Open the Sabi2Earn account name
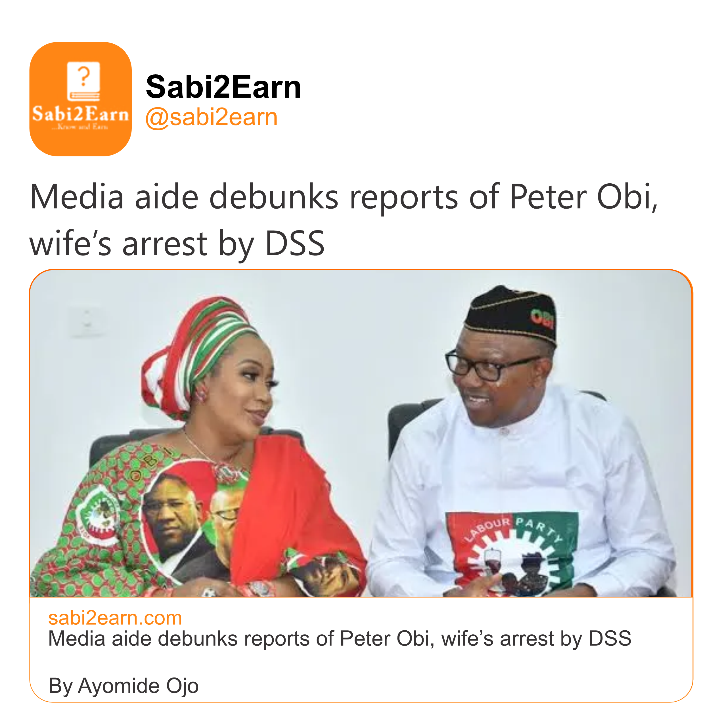This screenshot has height=728, width=722. pyautogui.click(x=223, y=87)
